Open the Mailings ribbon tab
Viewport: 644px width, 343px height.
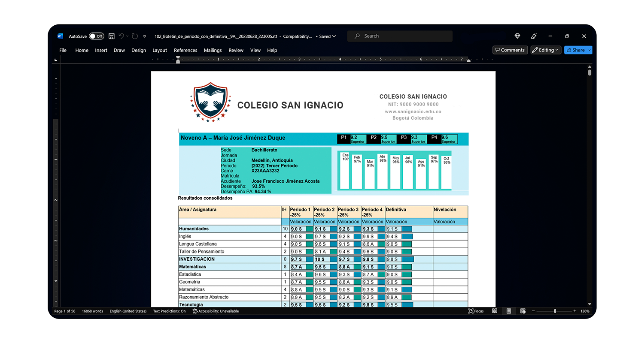click(213, 50)
